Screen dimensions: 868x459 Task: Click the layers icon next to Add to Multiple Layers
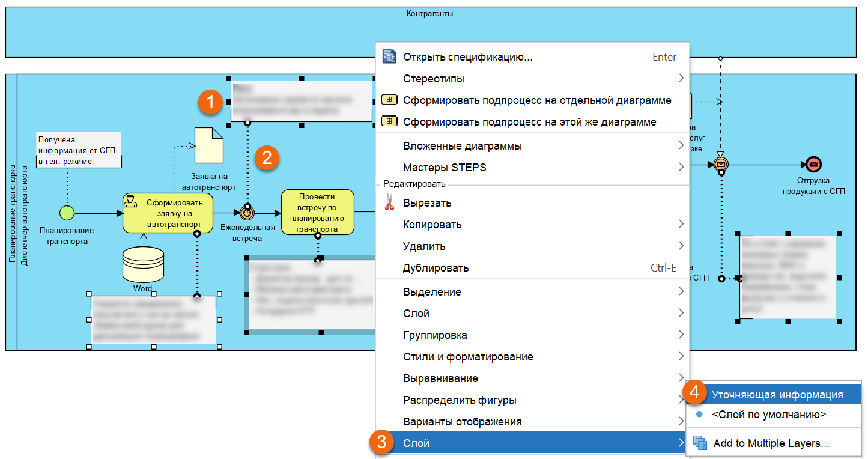[699, 443]
